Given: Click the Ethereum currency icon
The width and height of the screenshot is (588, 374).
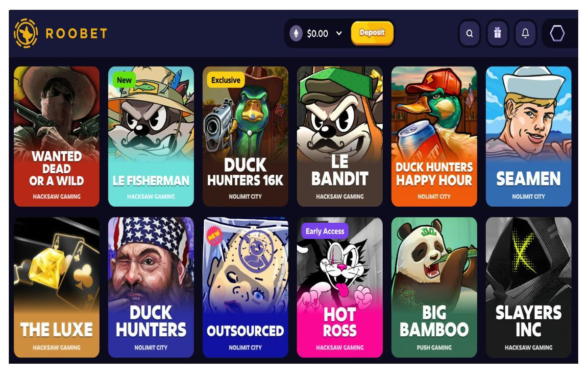Looking at the screenshot, I should coord(295,33).
